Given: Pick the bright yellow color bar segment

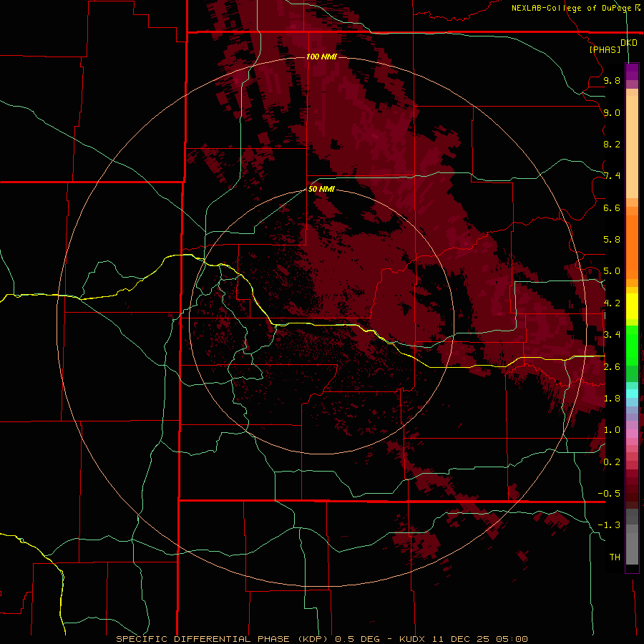Looking at the screenshot, I should (632, 306).
